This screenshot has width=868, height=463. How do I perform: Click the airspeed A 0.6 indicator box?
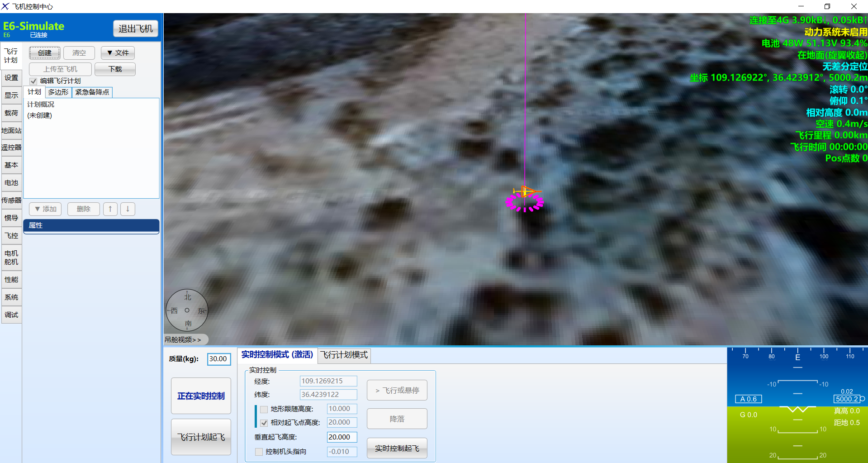(x=748, y=399)
